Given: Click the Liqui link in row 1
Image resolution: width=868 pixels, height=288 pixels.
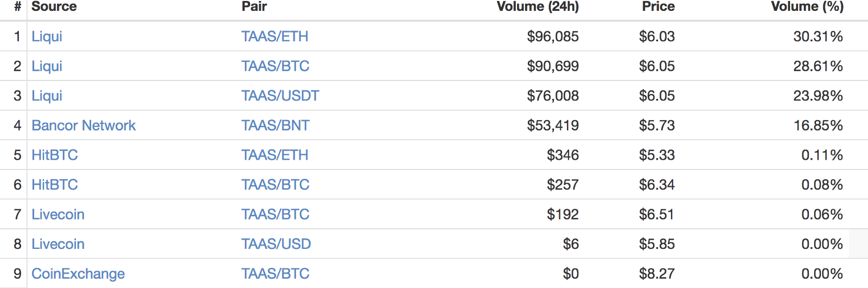Looking at the screenshot, I should (x=47, y=36).
